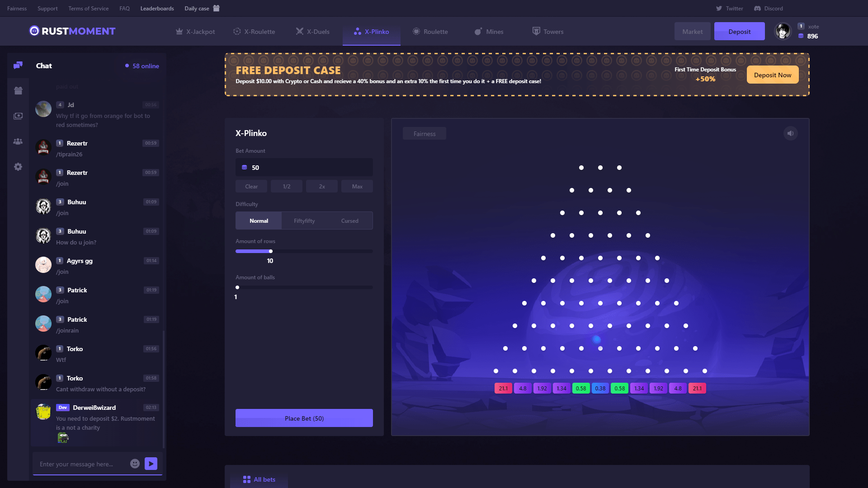The width and height of the screenshot is (868, 488).
Task: Open the Terms of Service link
Action: (x=88, y=9)
